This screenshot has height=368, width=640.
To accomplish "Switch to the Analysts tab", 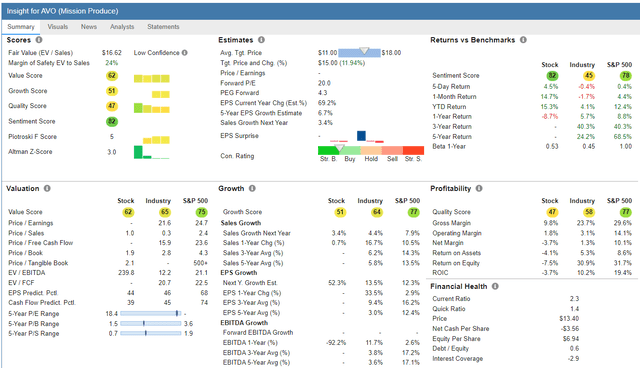I will 122,27.
